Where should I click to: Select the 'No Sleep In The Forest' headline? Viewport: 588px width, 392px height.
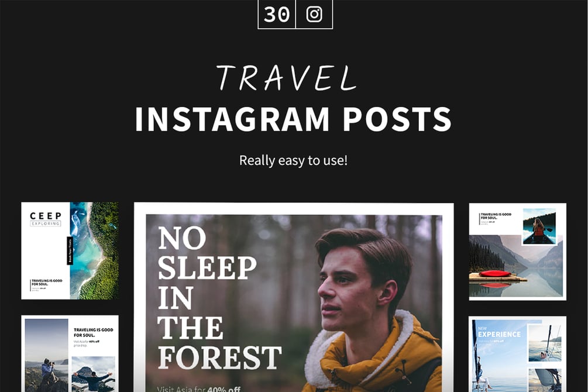(x=219, y=298)
